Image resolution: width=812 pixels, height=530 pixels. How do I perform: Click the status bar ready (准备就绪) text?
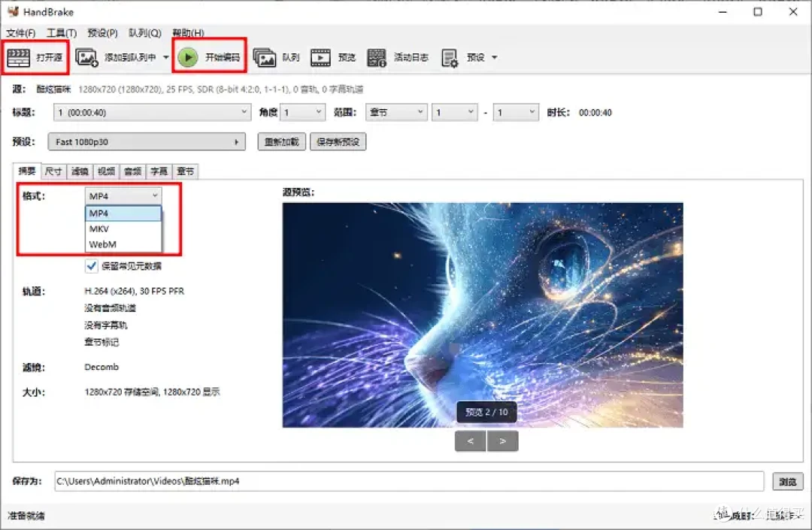(26, 516)
